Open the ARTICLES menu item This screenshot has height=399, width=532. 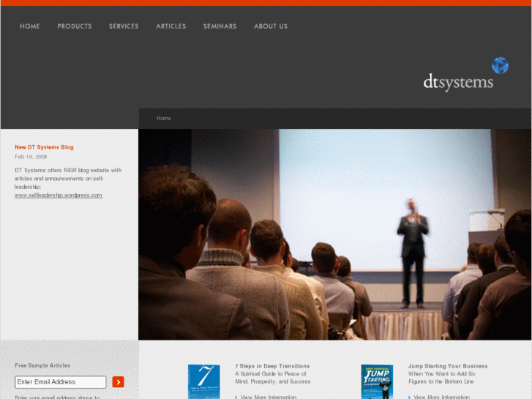click(171, 26)
